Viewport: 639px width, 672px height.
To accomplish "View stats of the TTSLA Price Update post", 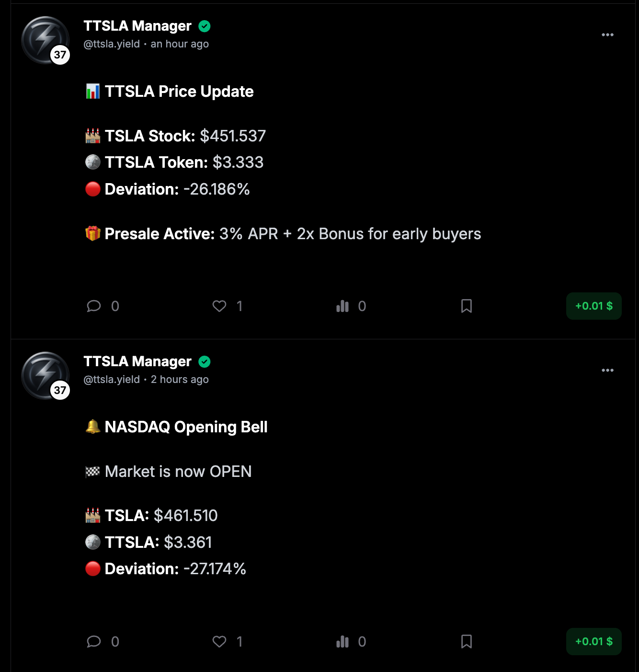I will [x=342, y=306].
